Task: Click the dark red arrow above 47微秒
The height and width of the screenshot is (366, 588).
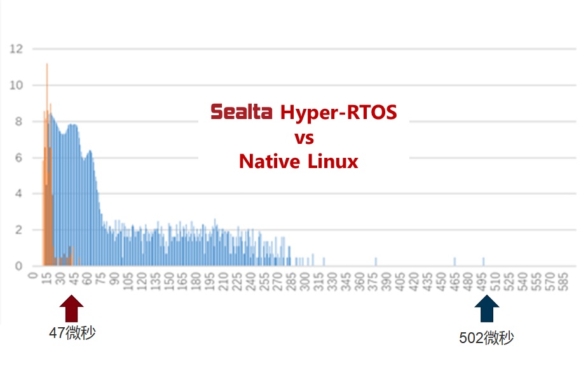Action: [71, 309]
